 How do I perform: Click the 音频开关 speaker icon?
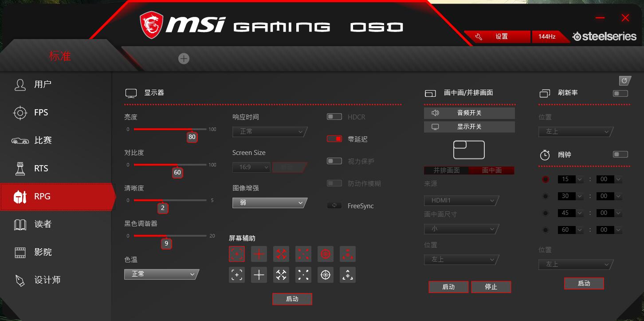point(435,112)
